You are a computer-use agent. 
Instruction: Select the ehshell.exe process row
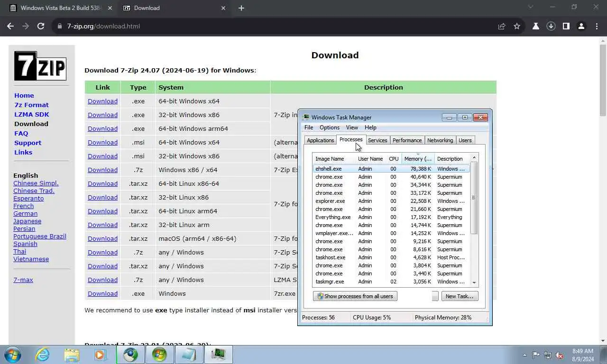tap(391, 169)
